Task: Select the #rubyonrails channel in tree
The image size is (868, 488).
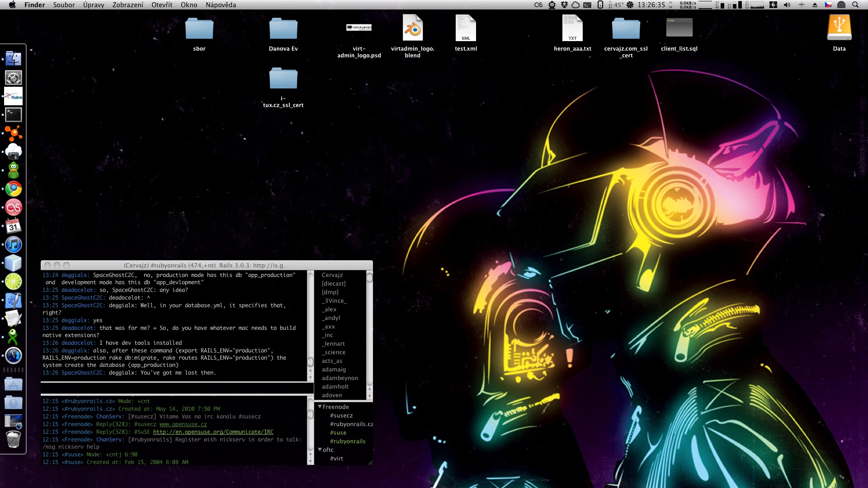Action: [348, 441]
